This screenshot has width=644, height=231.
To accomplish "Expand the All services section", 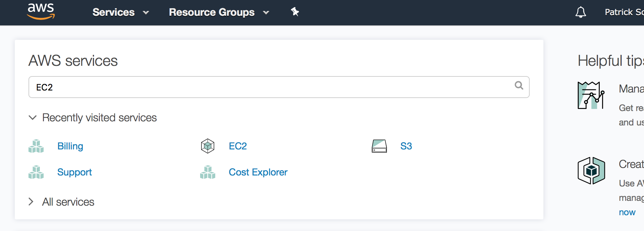I will [x=31, y=202].
